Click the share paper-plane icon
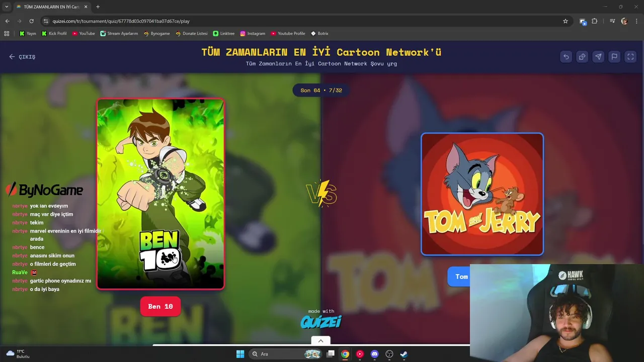Screen dimensions: 644x362 [598, 57]
